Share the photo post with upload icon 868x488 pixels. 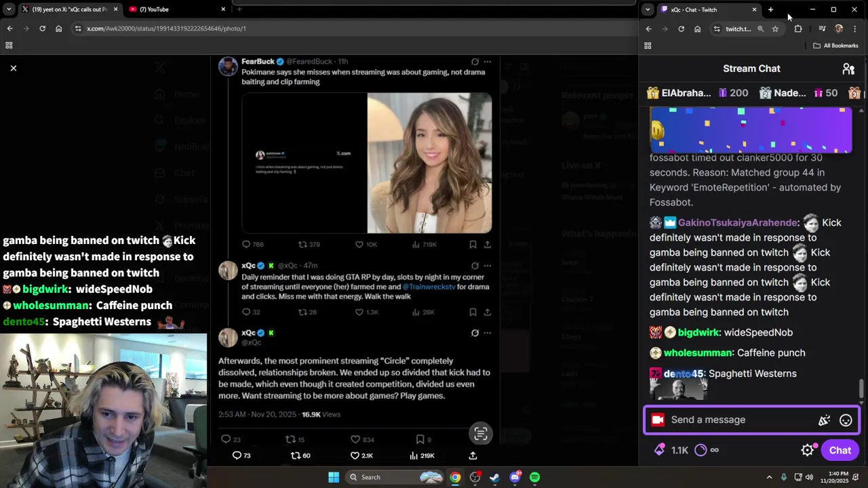click(473, 455)
